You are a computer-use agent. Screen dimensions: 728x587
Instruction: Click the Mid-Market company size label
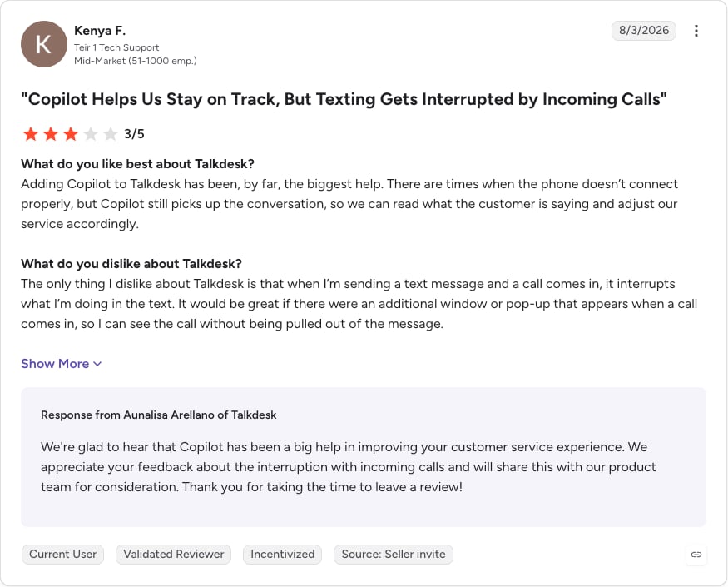coord(136,61)
